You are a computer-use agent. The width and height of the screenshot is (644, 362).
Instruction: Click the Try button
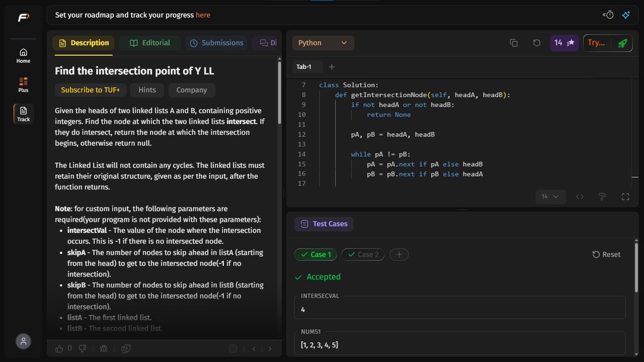596,43
